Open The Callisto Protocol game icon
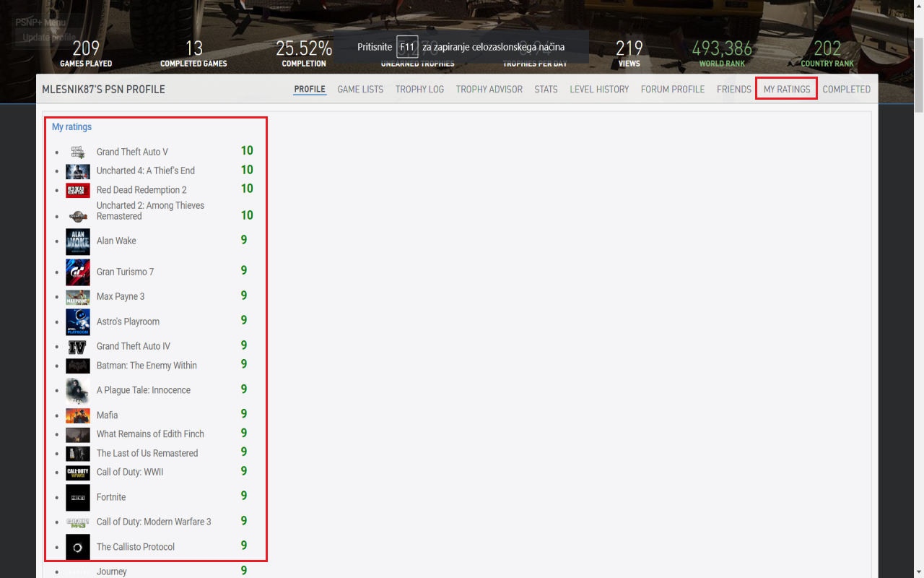 coord(78,548)
